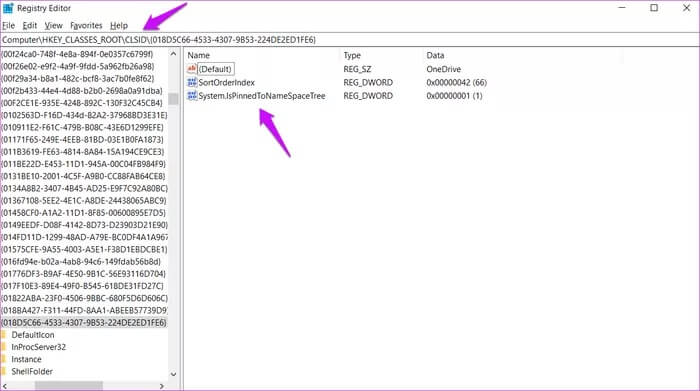Click the Registry Editor app icon in title bar

(x=8, y=8)
